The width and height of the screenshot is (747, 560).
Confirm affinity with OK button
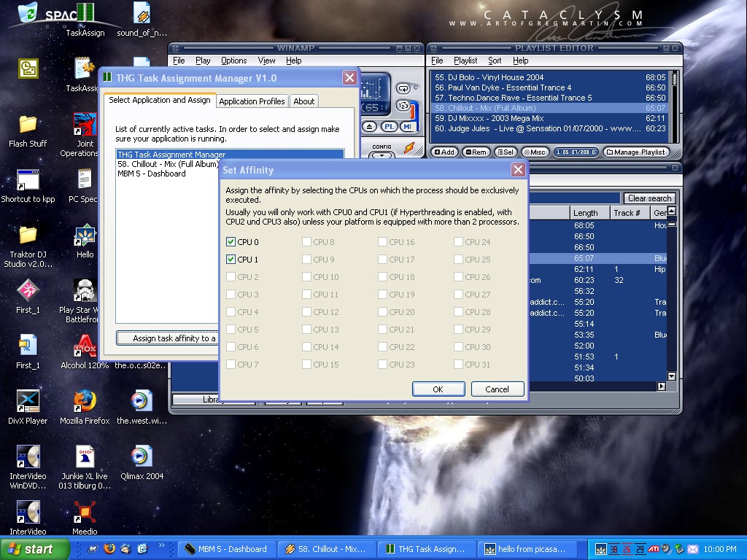[438, 389]
